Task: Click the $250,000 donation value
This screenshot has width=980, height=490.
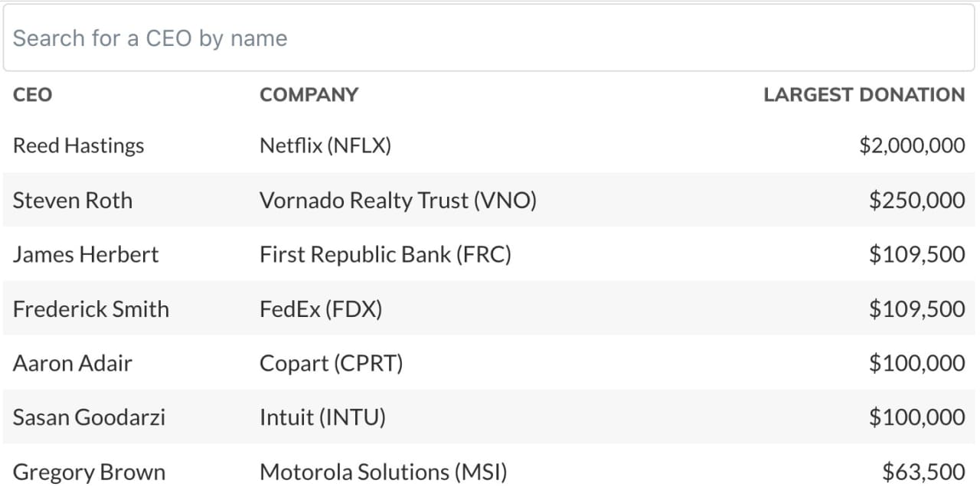Action: 917,201
